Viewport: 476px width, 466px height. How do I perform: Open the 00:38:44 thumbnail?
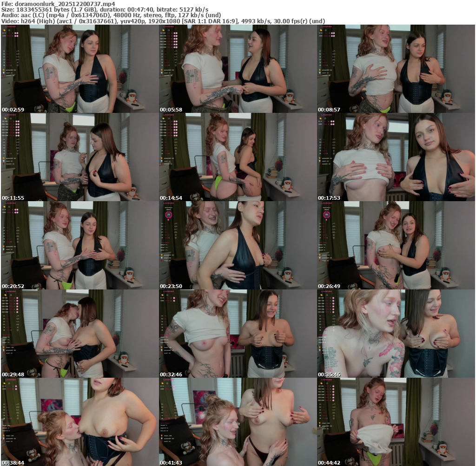click(x=79, y=422)
